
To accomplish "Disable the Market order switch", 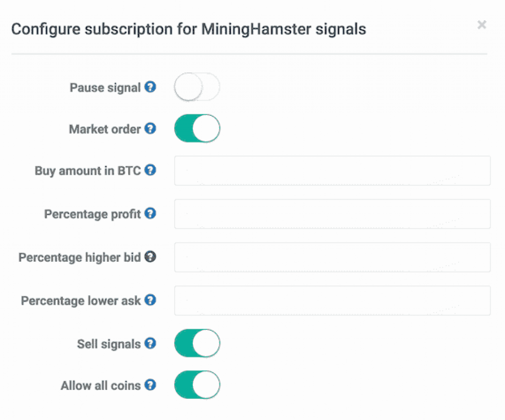I will point(197,128).
